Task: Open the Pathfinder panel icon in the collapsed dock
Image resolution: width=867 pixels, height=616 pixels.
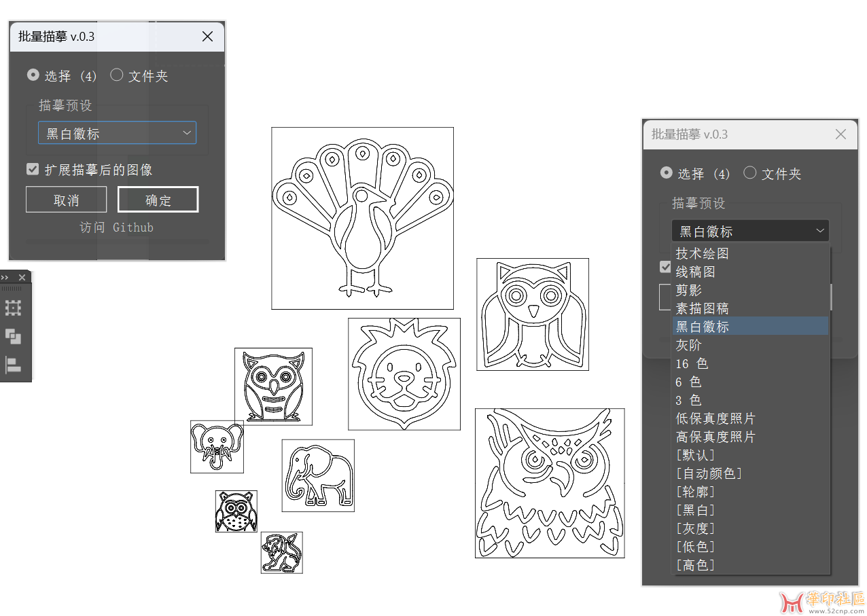Action: [13, 336]
